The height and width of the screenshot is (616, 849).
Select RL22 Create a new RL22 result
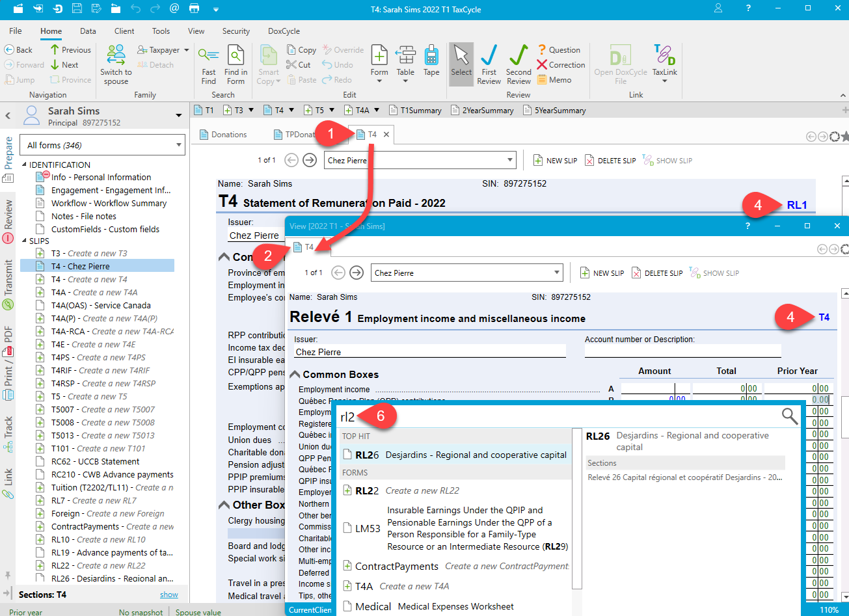pyautogui.click(x=455, y=490)
